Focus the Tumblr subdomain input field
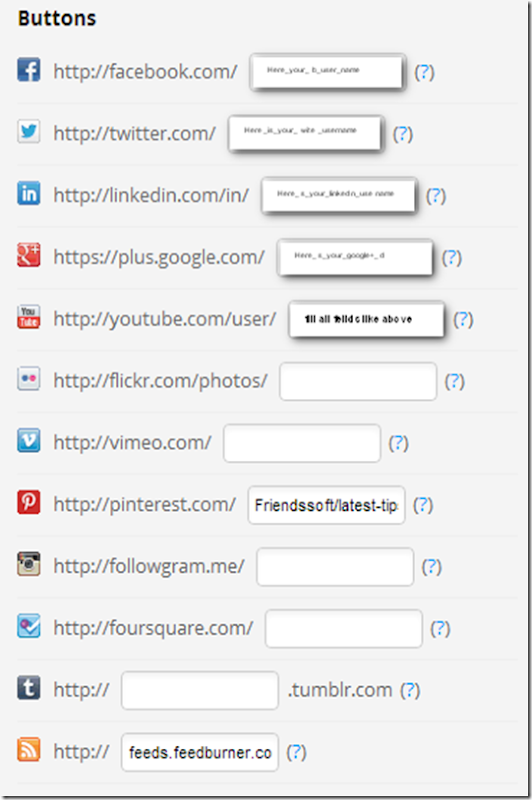The height and width of the screenshot is (800, 532). point(200,690)
